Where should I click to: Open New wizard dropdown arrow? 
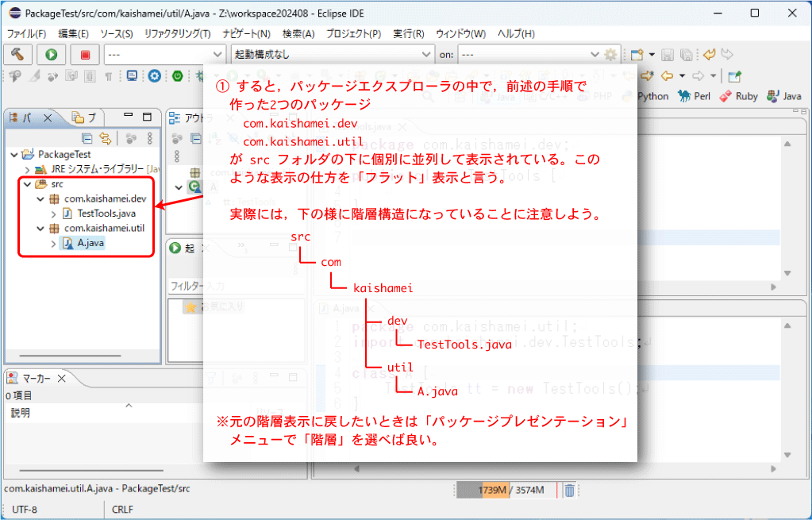(652, 55)
